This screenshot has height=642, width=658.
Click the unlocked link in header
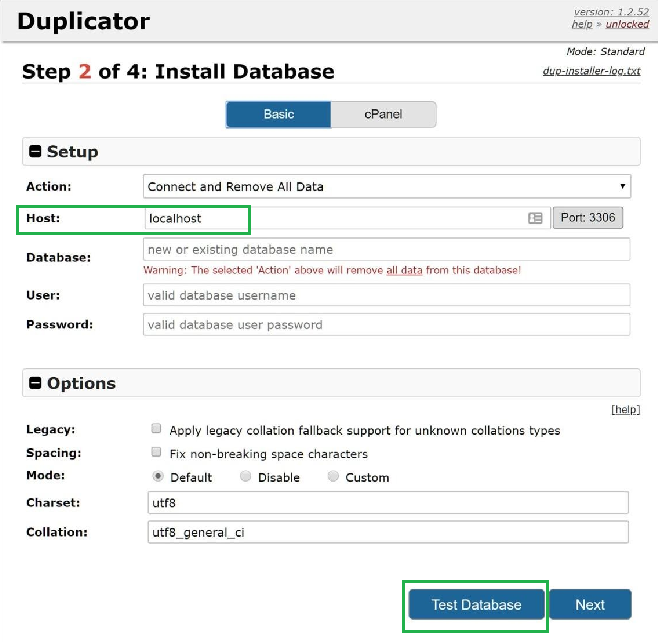coord(627,24)
